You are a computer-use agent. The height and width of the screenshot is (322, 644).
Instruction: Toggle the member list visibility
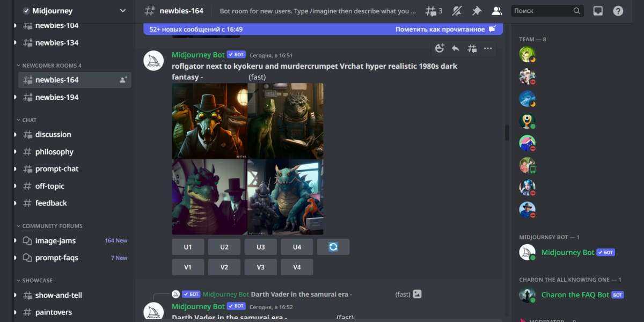(496, 11)
